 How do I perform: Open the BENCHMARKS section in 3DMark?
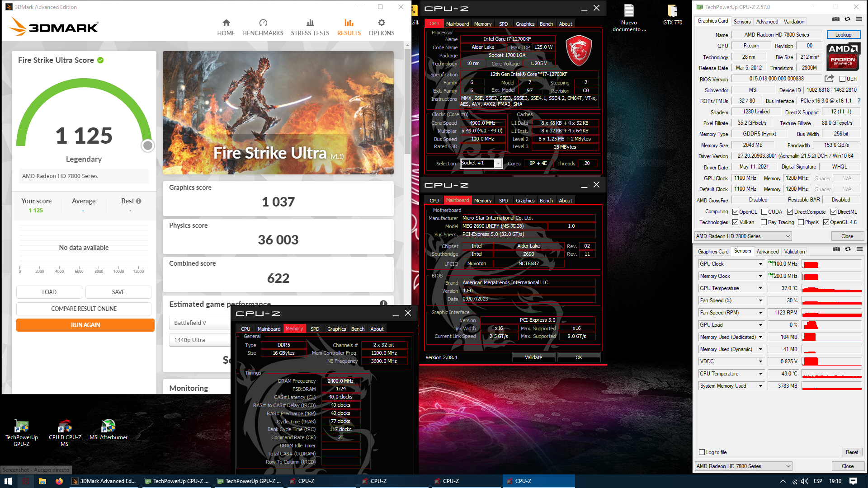(263, 27)
